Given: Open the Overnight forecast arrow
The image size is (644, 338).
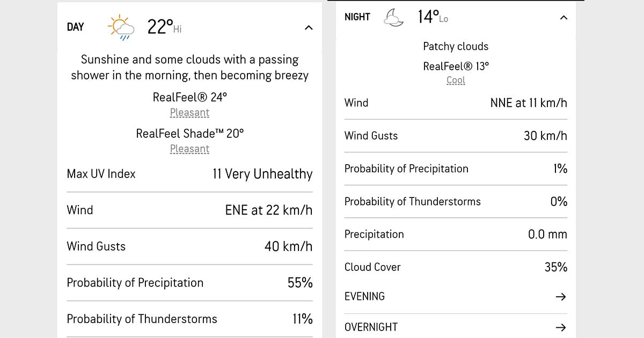Looking at the screenshot, I should (x=561, y=327).
